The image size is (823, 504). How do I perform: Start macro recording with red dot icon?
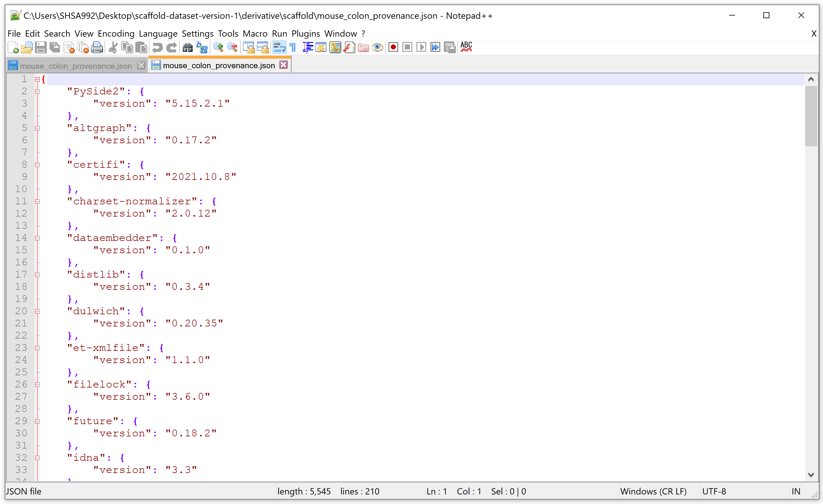click(393, 47)
